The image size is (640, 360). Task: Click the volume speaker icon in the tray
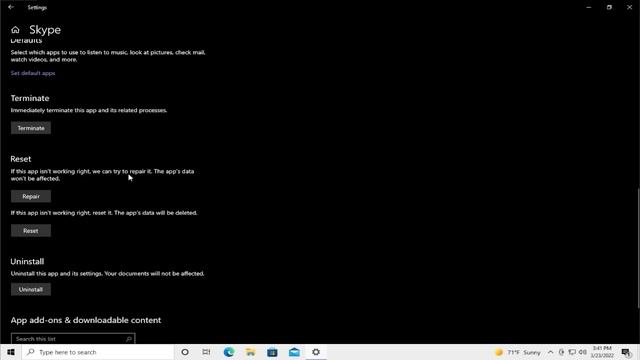click(x=583, y=352)
